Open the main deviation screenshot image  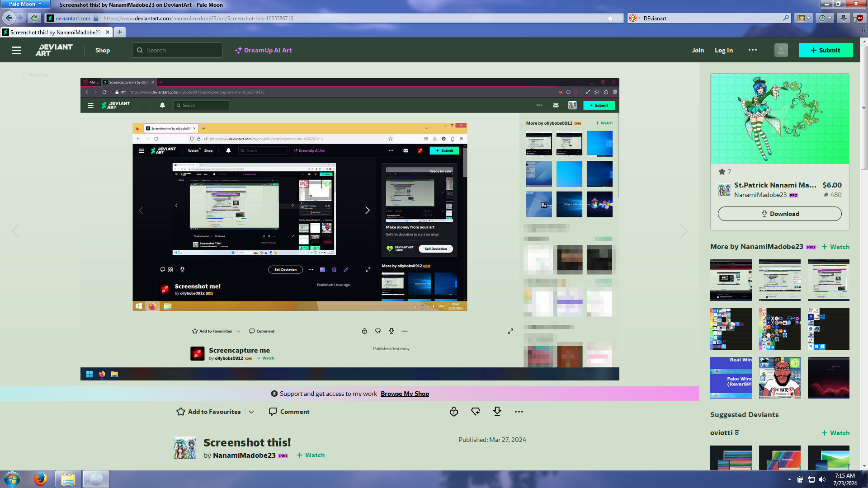[x=350, y=229]
